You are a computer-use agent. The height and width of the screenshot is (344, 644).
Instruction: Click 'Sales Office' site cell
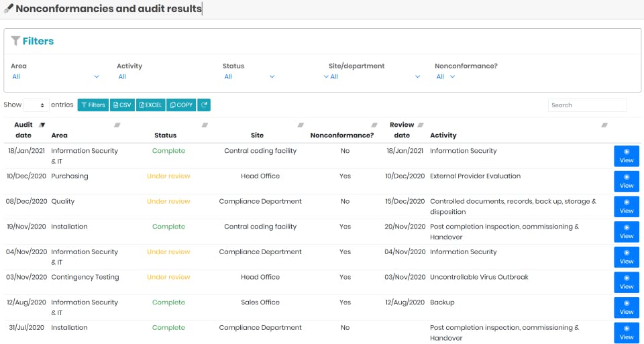tap(260, 302)
